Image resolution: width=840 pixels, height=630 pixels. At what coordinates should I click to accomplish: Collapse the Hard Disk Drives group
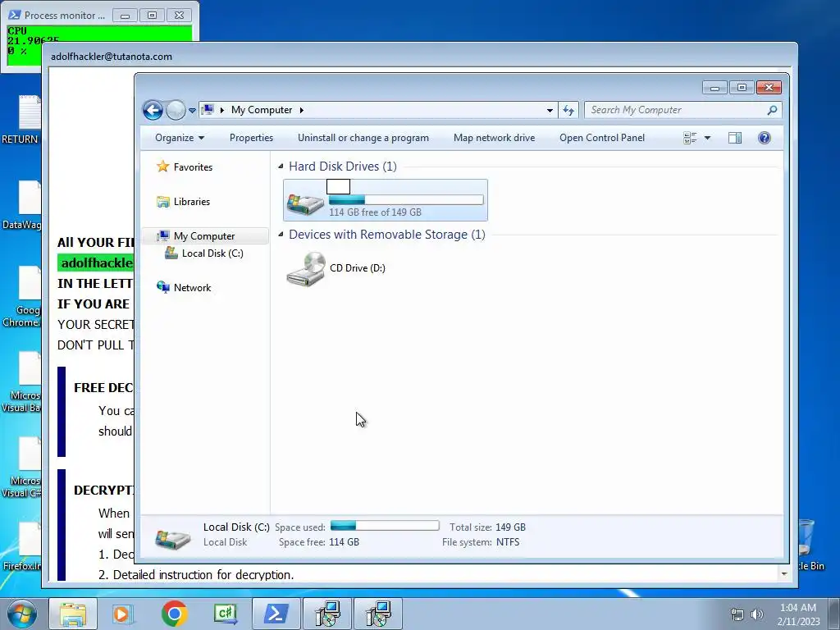click(281, 166)
